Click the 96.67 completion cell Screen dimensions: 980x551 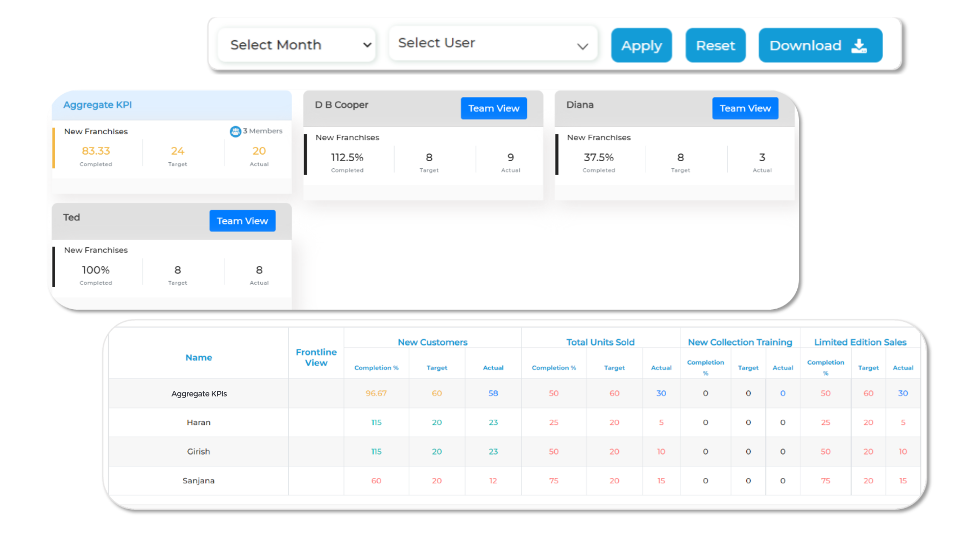[376, 393]
